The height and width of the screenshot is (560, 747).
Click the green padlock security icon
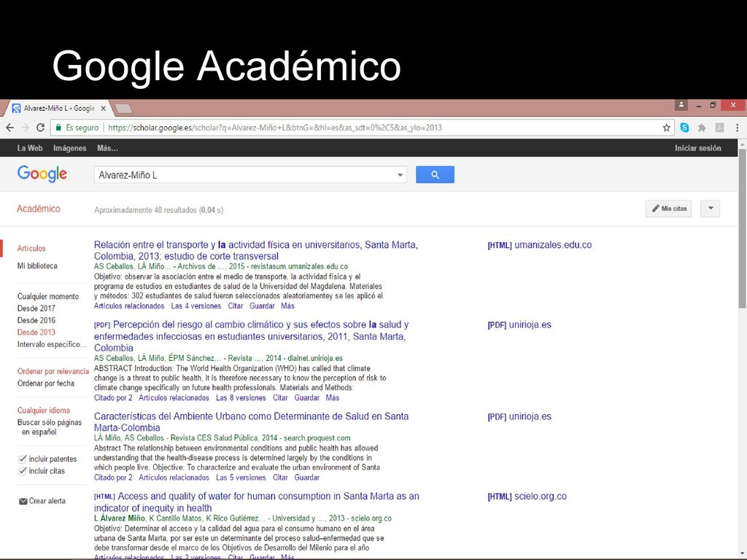pos(58,128)
